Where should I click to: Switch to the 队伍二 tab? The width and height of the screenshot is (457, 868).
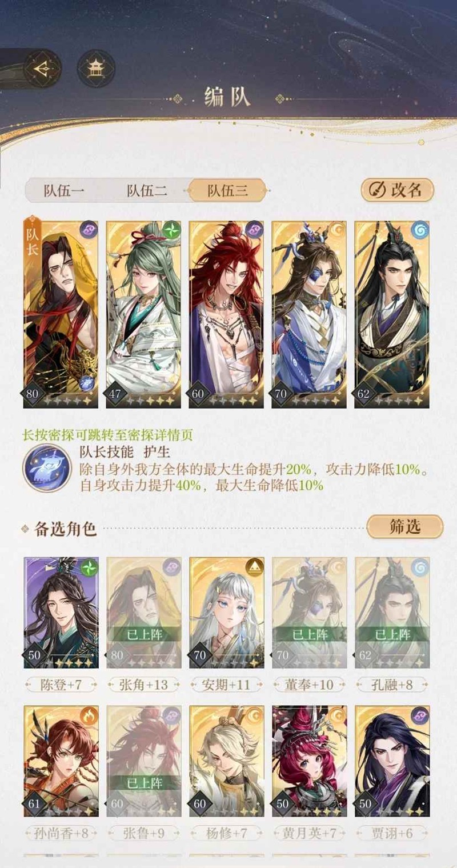click(147, 190)
